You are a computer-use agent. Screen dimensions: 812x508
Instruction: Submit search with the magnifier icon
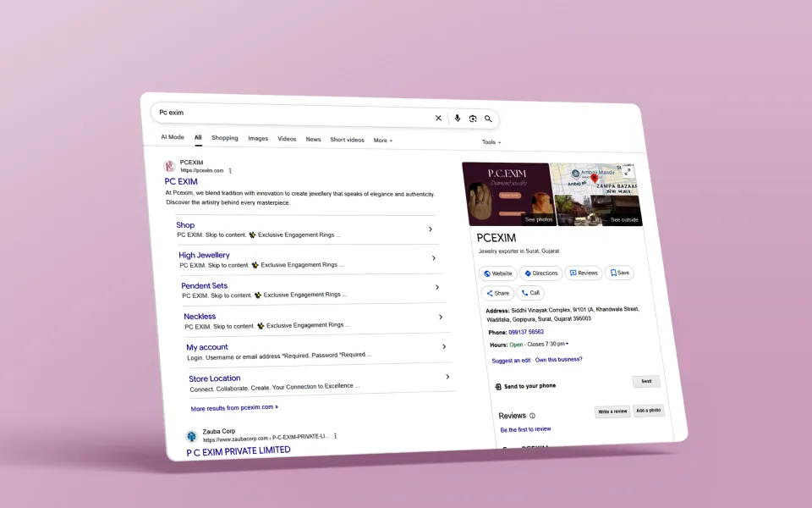pos(488,119)
